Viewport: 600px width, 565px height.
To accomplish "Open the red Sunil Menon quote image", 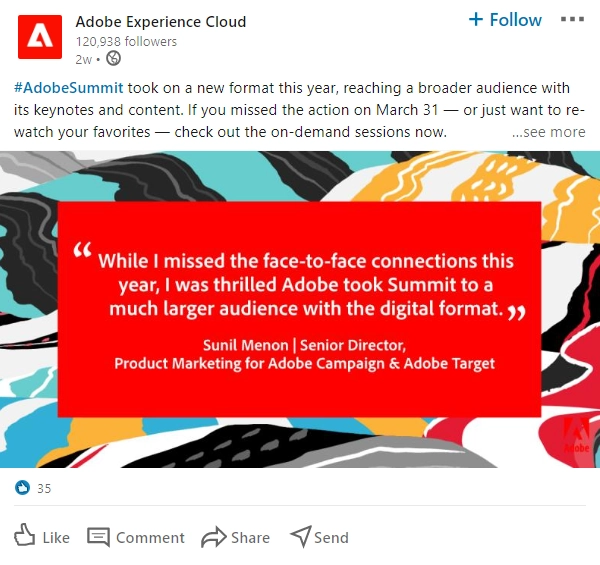I will pos(300,308).
